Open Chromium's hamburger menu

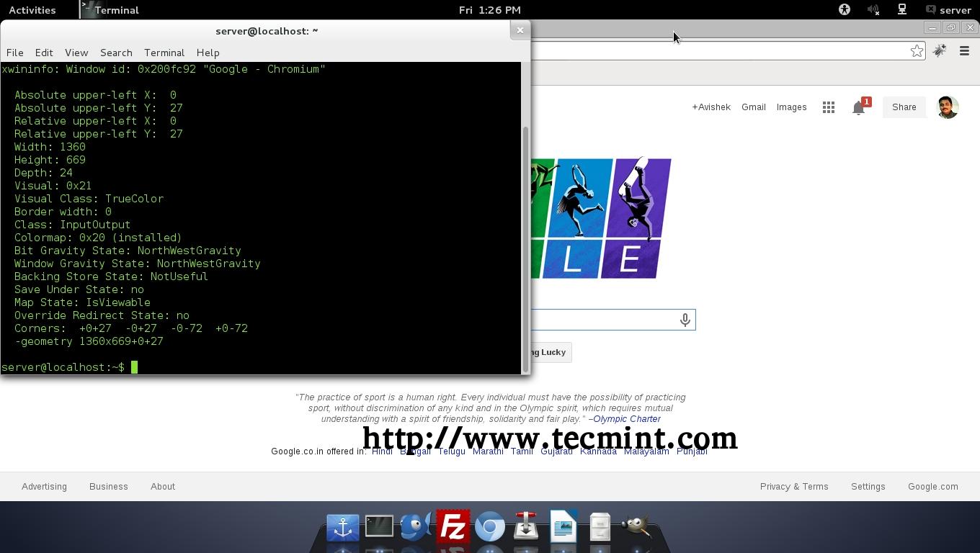[964, 50]
